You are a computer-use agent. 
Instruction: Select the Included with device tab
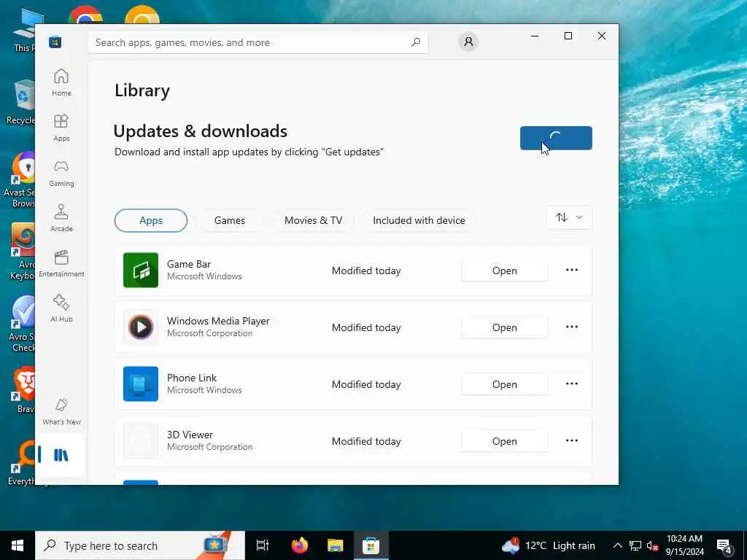[x=419, y=220]
